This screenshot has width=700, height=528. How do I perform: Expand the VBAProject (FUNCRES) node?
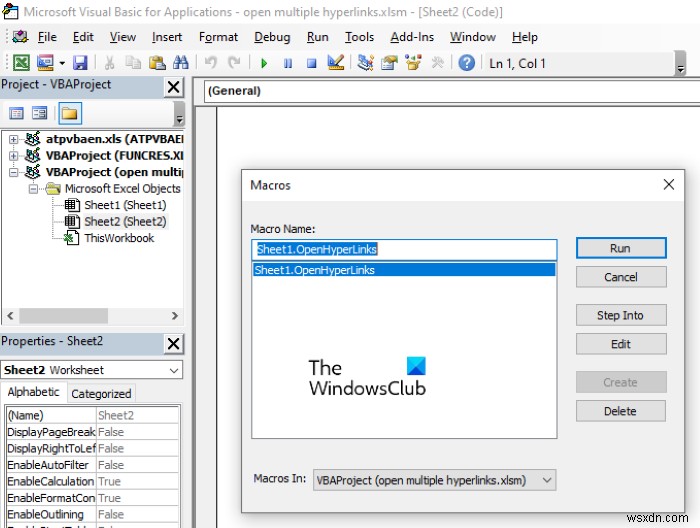point(13,156)
